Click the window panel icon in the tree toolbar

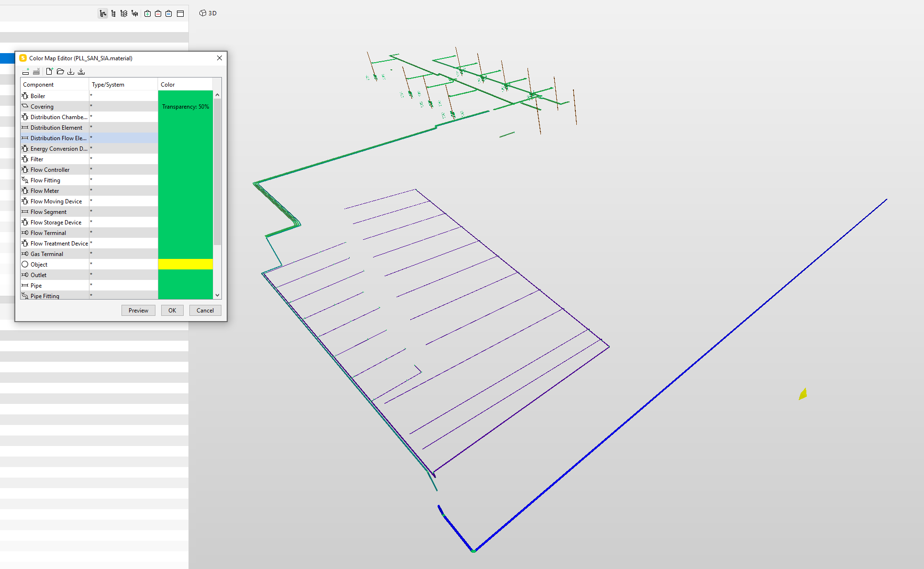[x=180, y=13]
